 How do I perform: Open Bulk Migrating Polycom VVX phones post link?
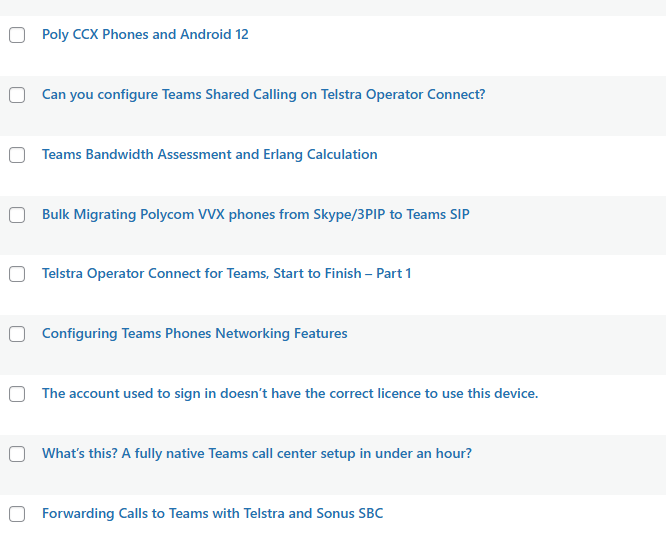(255, 214)
